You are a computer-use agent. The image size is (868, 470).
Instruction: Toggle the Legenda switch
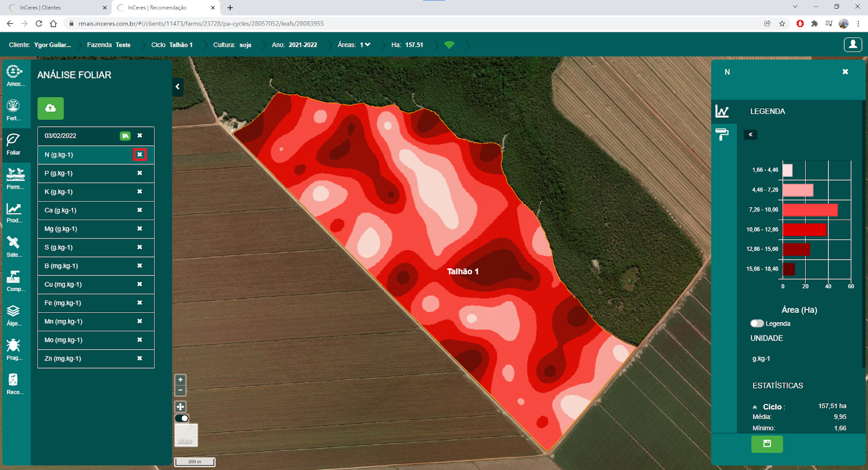tap(757, 324)
